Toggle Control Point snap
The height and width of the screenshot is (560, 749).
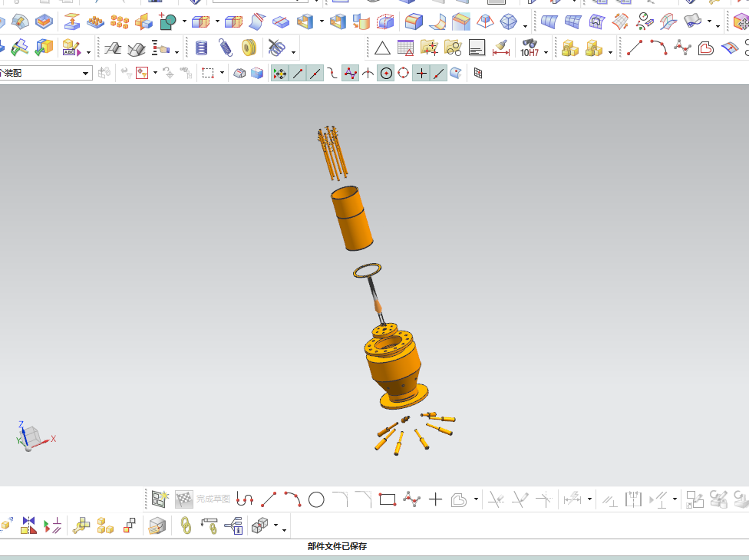(333, 73)
